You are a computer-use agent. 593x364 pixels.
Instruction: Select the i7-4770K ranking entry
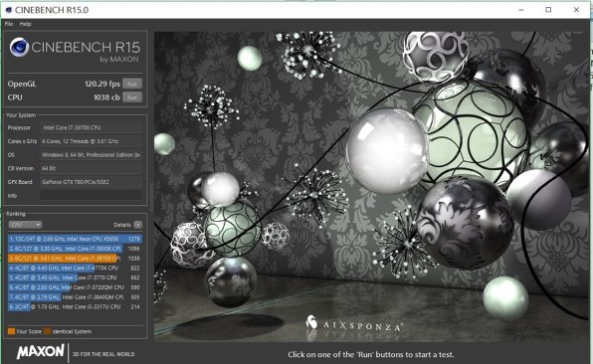pyautogui.click(x=75, y=268)
